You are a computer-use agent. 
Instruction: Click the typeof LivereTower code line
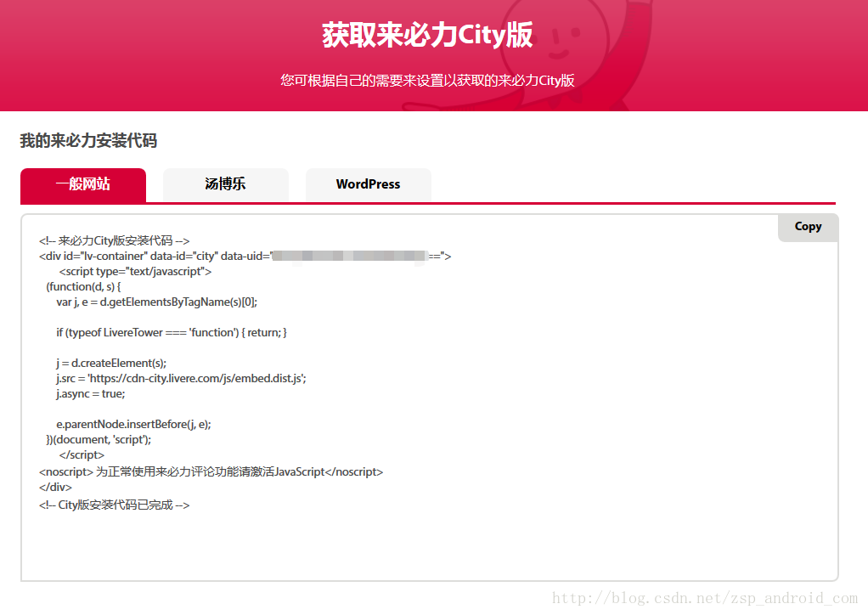172,333
